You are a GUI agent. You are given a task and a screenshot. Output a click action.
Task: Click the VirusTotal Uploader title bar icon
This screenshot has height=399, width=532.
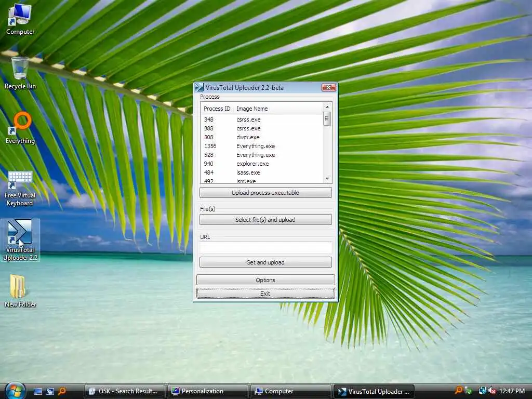(x=199, y=87)
